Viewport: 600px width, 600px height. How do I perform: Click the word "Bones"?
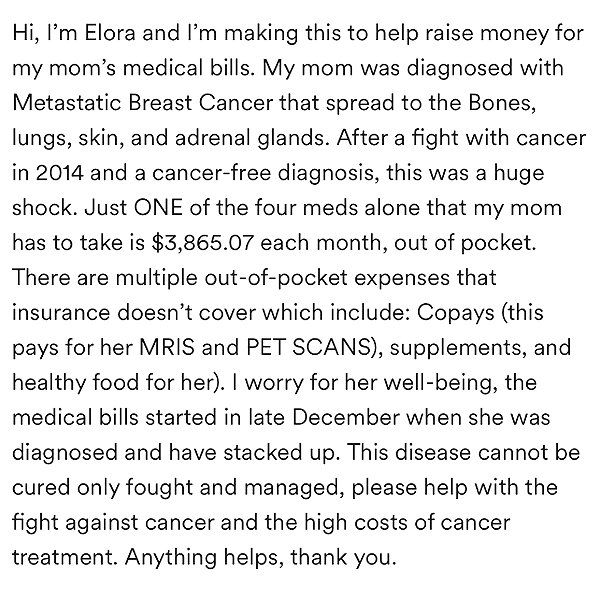[x=500, y=103]
